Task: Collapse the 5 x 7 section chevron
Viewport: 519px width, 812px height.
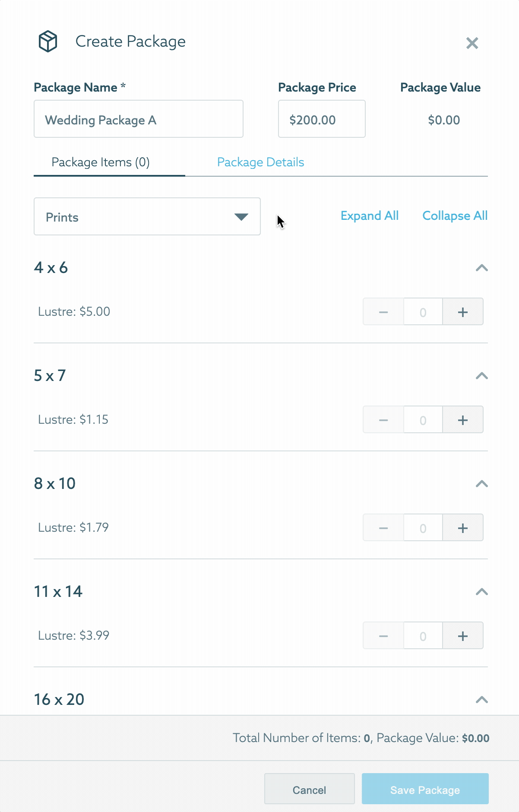Action: pos(482,375)
